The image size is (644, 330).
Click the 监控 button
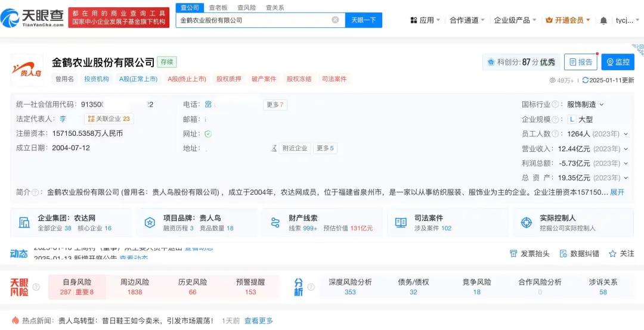(618, 62)
